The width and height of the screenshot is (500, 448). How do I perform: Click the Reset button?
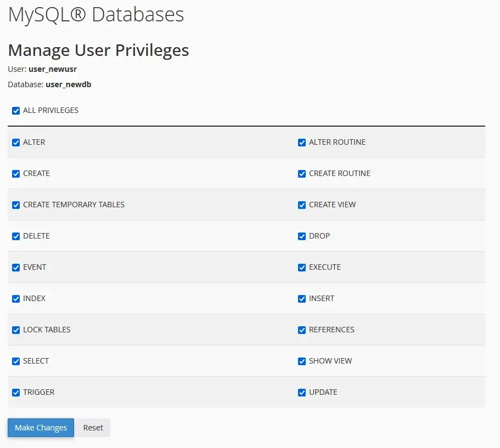coord(92,428)
